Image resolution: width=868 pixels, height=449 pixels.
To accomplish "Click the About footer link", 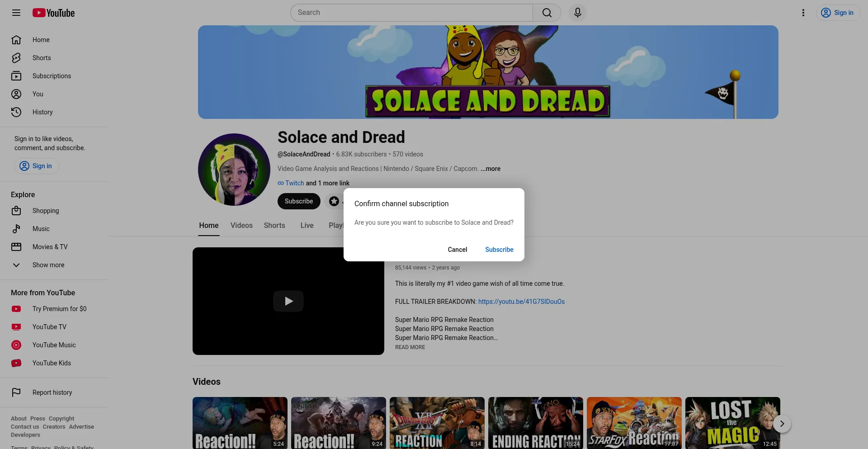I will [x=19, y=419].
